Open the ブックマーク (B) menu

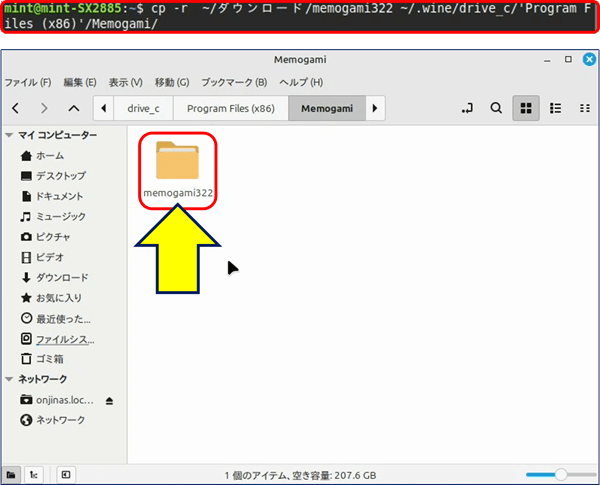[x=234, y=82]
